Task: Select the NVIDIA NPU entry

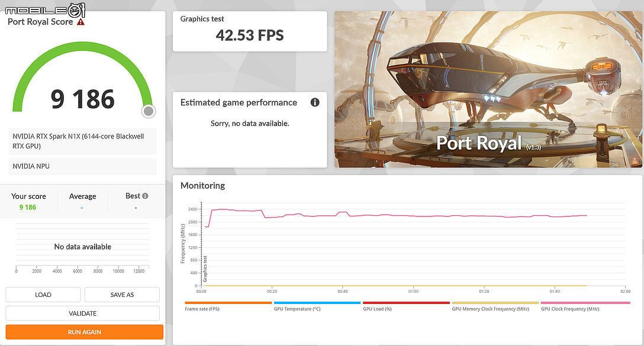Action: [x=82, y=166]
